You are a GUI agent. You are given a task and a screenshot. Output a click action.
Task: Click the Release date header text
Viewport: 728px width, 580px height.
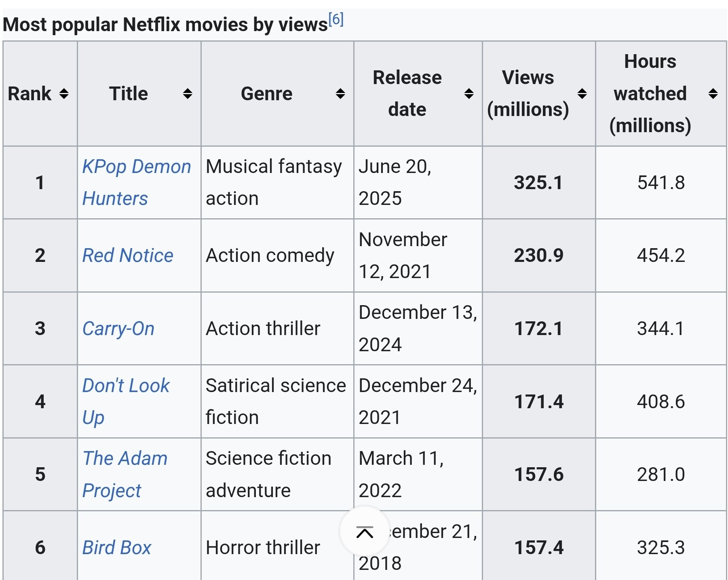(407, 94)
